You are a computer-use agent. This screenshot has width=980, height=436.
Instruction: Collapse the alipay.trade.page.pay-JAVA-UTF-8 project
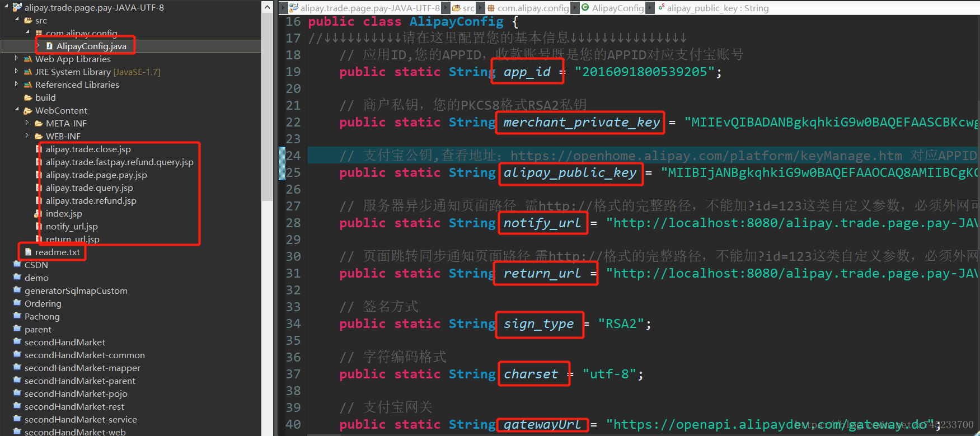[6, 6]
